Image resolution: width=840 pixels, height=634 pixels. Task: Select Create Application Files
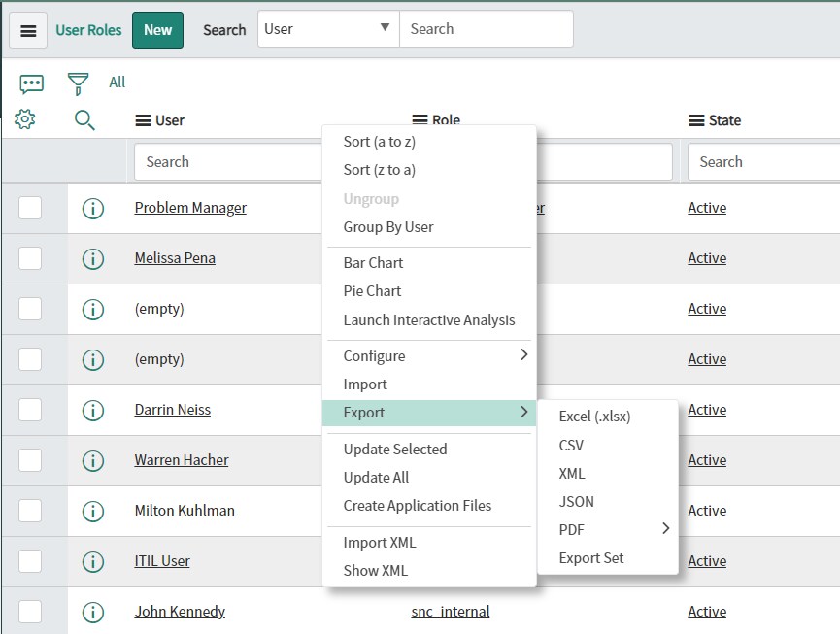pos(418,506)
